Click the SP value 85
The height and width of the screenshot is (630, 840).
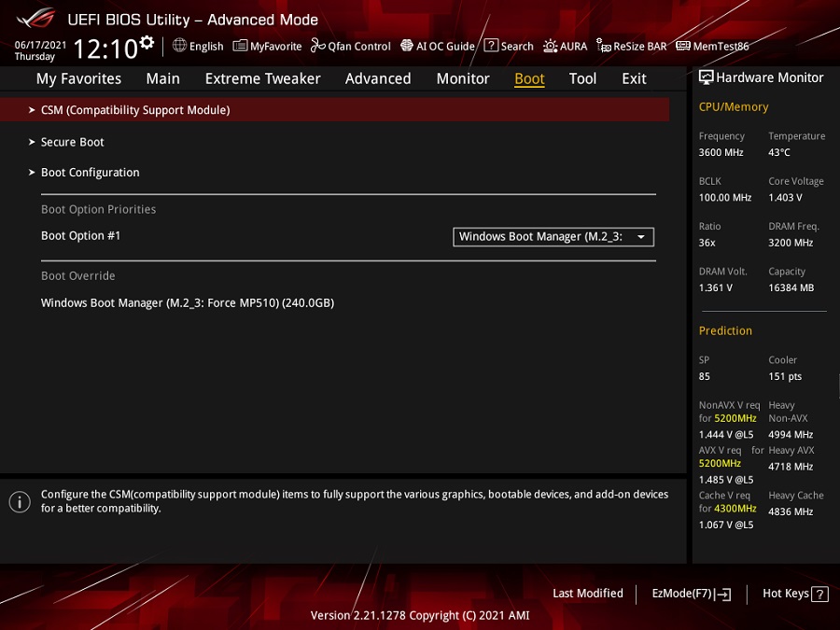(704, 377)
